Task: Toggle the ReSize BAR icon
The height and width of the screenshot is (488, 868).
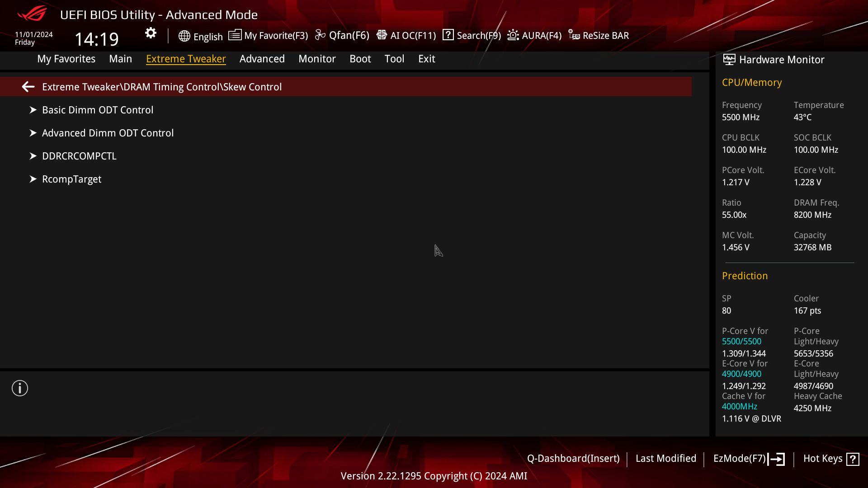Action: 574,35
